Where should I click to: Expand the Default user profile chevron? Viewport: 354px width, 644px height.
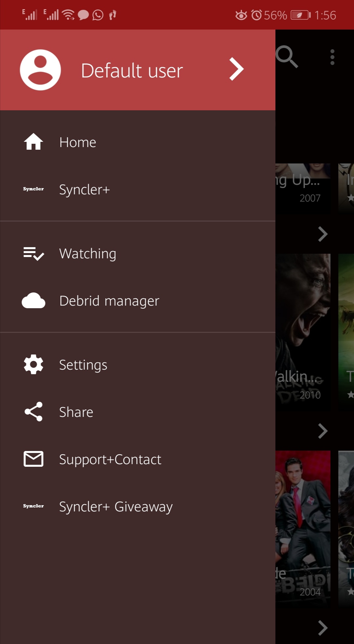[236, 69]
